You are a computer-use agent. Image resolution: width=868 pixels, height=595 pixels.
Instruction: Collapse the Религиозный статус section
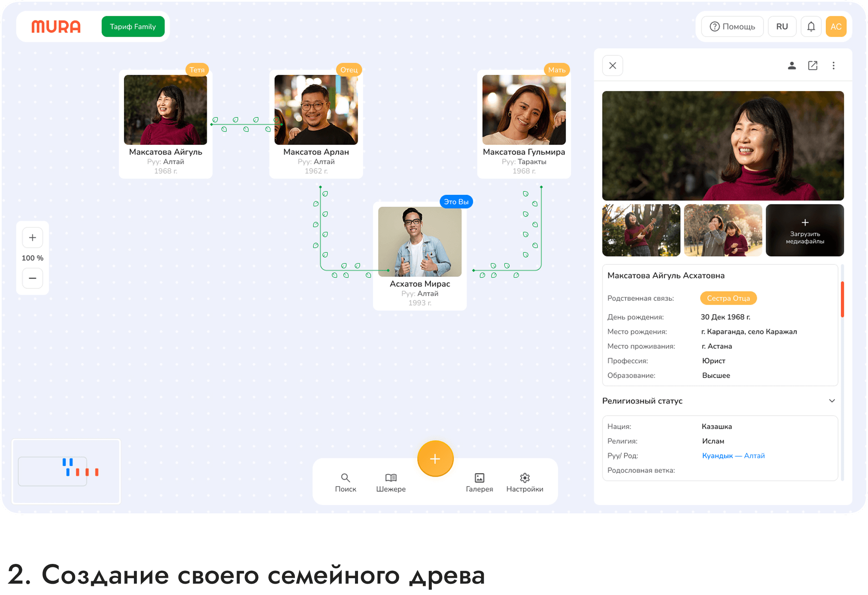(832, 401)
